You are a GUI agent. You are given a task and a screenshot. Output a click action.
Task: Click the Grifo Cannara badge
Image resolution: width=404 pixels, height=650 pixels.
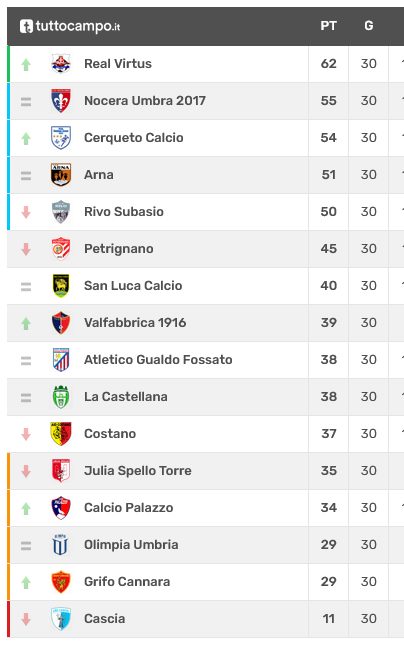click(x=61, y=582)
